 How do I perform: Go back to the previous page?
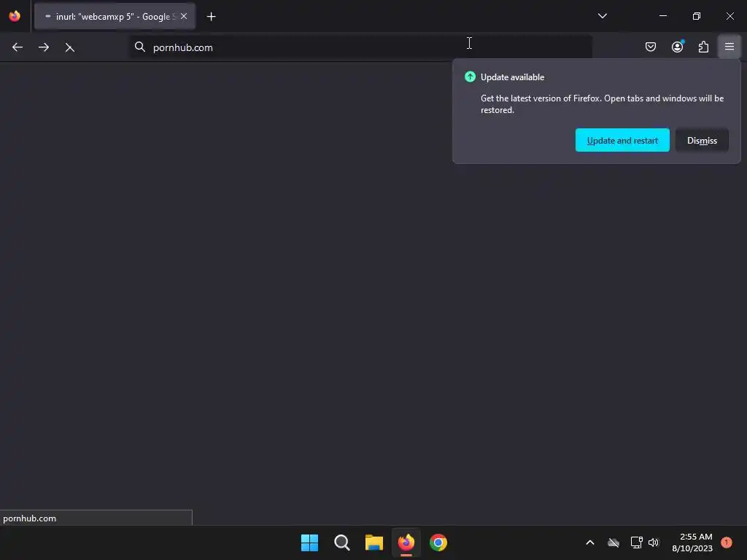pyautogui.click(x=18, y=47)
